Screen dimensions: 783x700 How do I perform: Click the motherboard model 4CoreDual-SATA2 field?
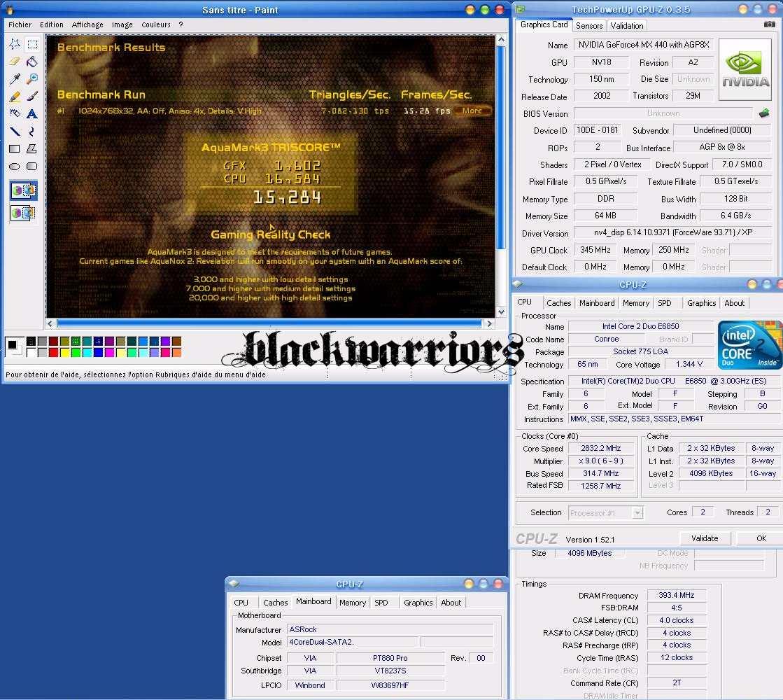click(x=353, y=641)
